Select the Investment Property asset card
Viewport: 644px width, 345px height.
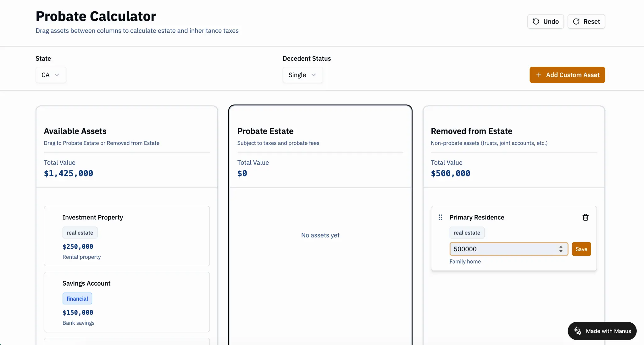pyautogui.click(x=127, y=236)
